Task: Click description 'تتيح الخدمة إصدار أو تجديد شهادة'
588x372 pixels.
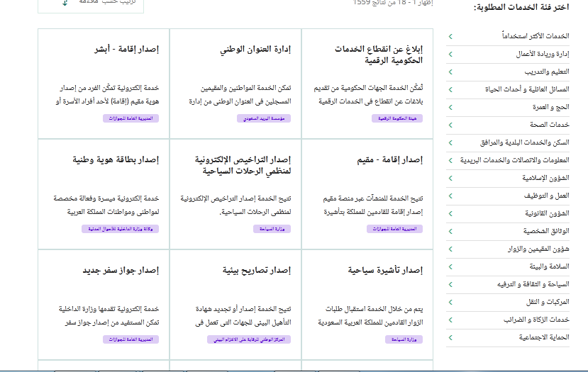Action: (x=243, y=309)
